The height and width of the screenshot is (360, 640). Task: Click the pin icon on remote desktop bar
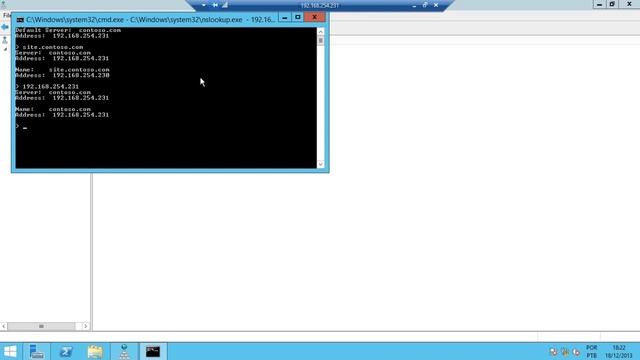click(215, 5)
